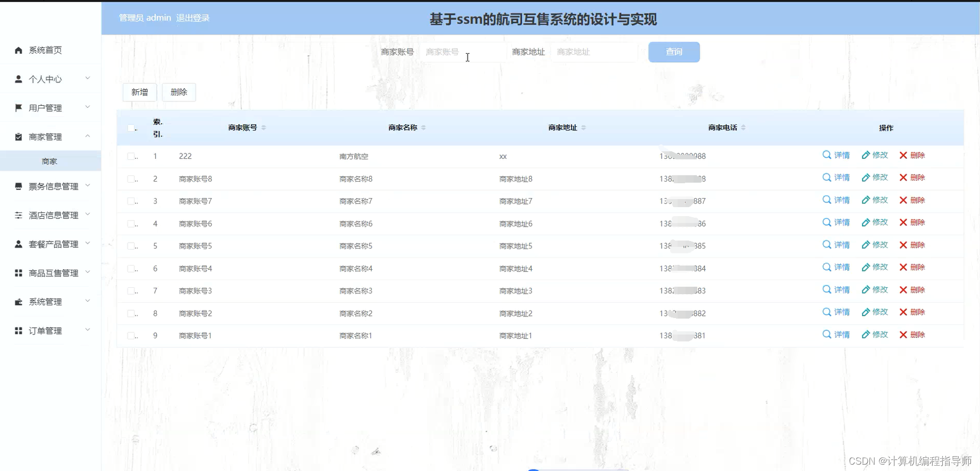Click magnifier detail icon for row 南方航空
The image size is (980, 471).
coord(827,155)
